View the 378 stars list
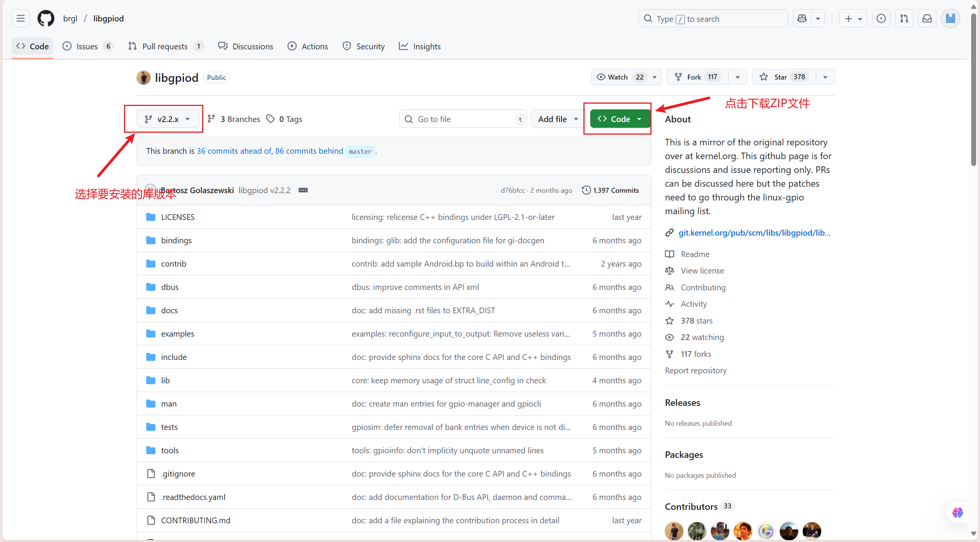The image size is (980, 542). 689,321
